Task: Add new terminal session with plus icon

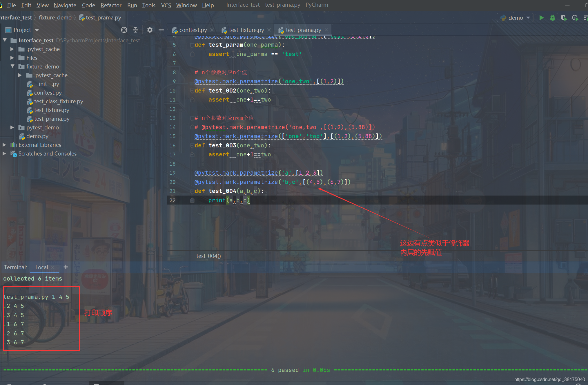Action: click(66, 267)
